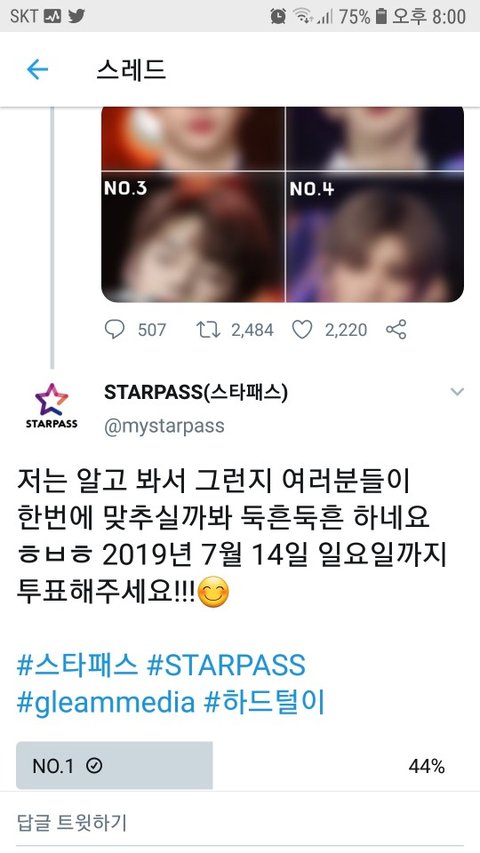480x853 pixels.
Task: Tap the Twitter bird status bar icon
Action: 76,16
